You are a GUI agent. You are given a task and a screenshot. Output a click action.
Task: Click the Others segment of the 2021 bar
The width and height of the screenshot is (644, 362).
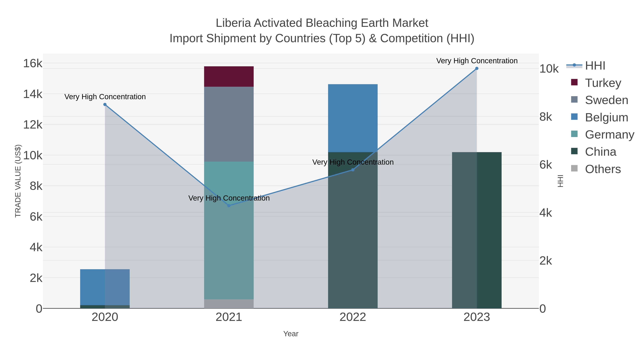229,304
